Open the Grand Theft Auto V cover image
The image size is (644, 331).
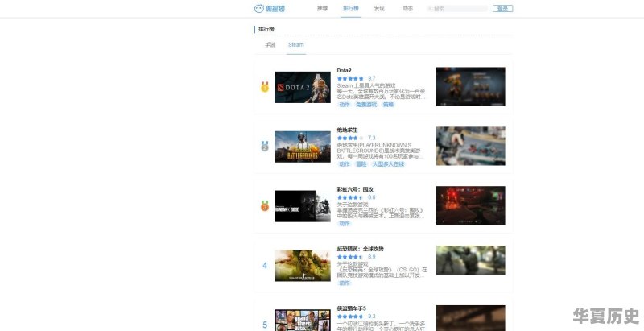(x=303, y=321)
